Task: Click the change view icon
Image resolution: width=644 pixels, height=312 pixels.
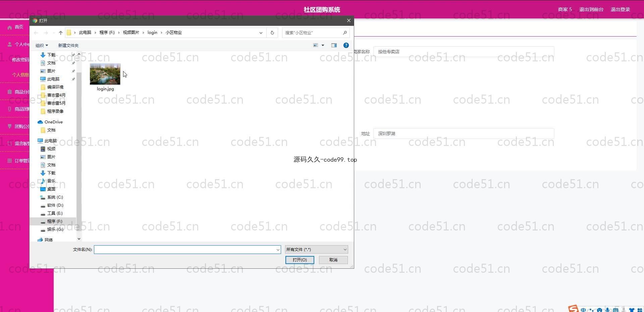Action: click(316, 45)
